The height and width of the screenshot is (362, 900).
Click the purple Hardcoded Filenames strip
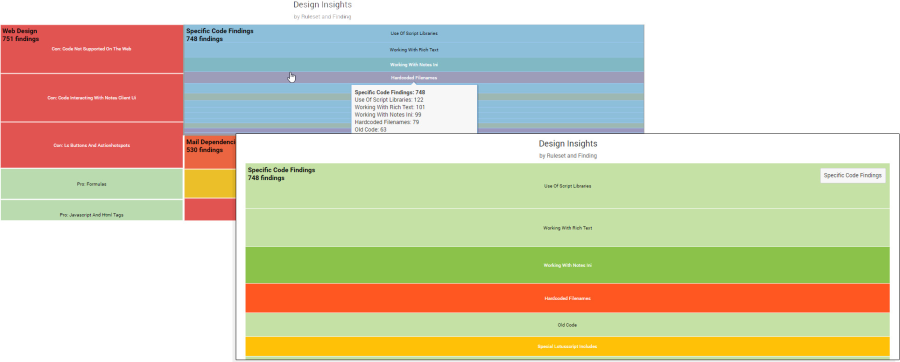414,77
